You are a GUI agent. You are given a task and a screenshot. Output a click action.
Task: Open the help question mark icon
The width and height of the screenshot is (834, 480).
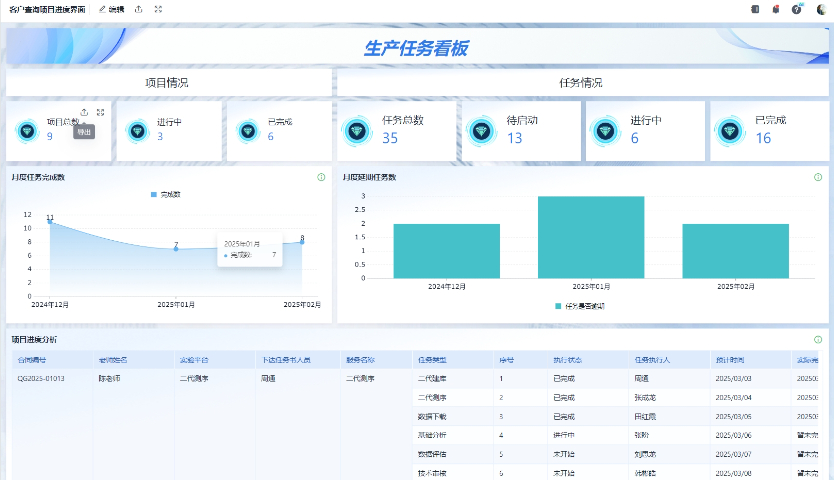pyautogui.click(x=796, y=9)
